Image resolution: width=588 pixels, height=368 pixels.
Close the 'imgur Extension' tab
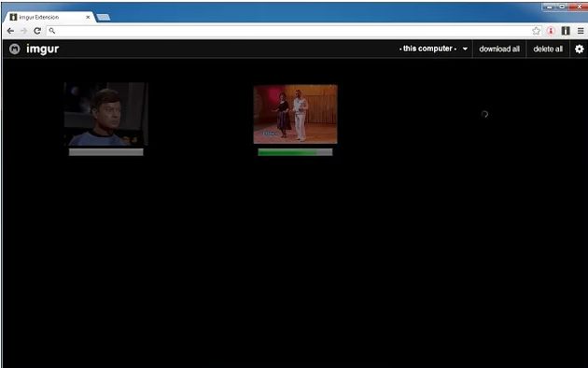click(88, 17)
